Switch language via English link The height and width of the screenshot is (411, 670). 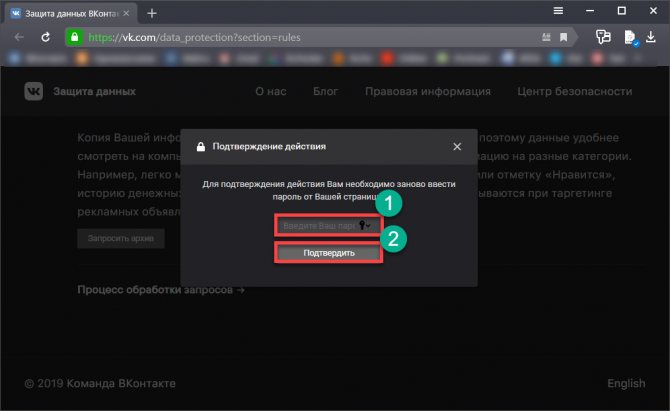[x=626, y=383]
